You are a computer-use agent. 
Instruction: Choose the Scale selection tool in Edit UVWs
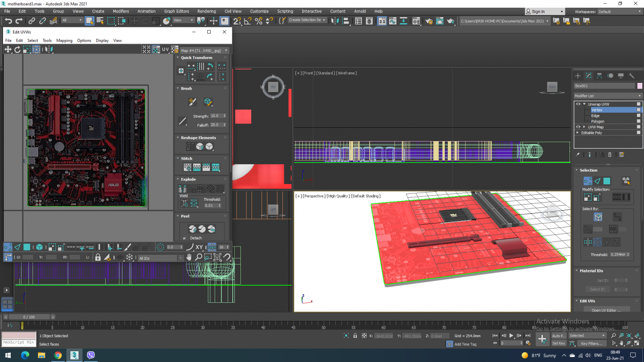click(x=27, y=50)
